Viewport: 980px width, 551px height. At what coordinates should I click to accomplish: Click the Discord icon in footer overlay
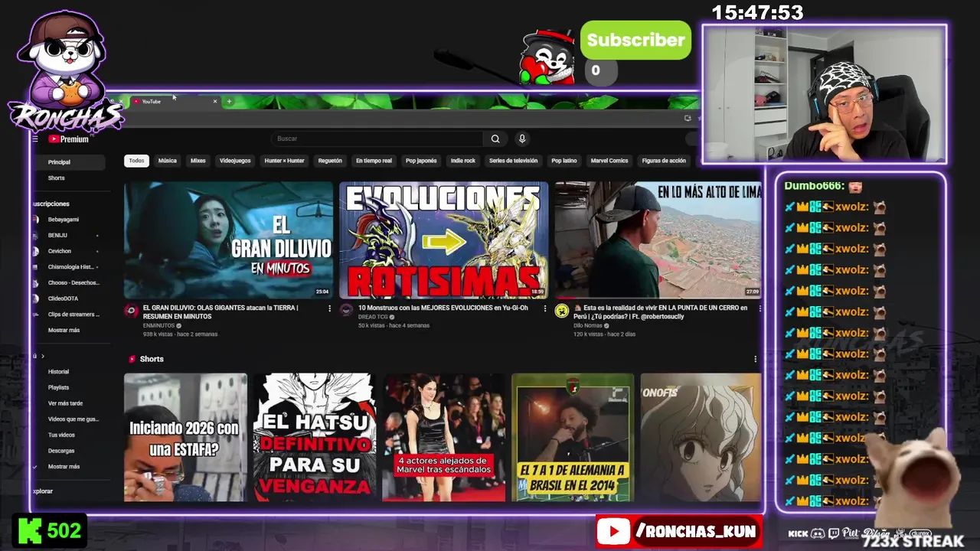tap(818, 533)
